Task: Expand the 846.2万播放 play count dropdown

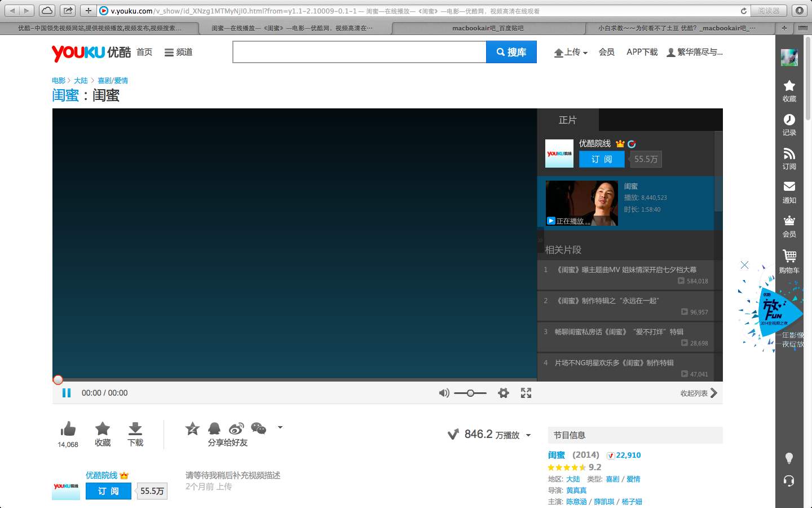Action: (528, 435)
